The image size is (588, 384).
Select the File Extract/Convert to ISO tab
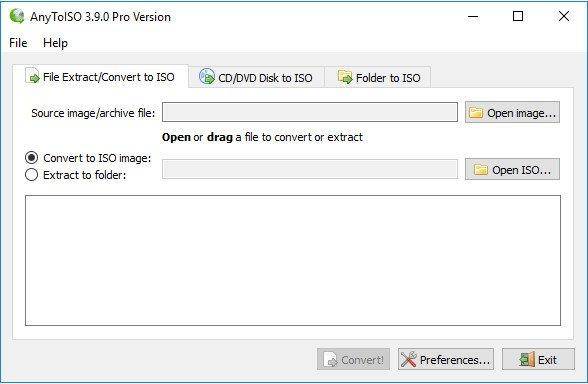tap(100, 76)
